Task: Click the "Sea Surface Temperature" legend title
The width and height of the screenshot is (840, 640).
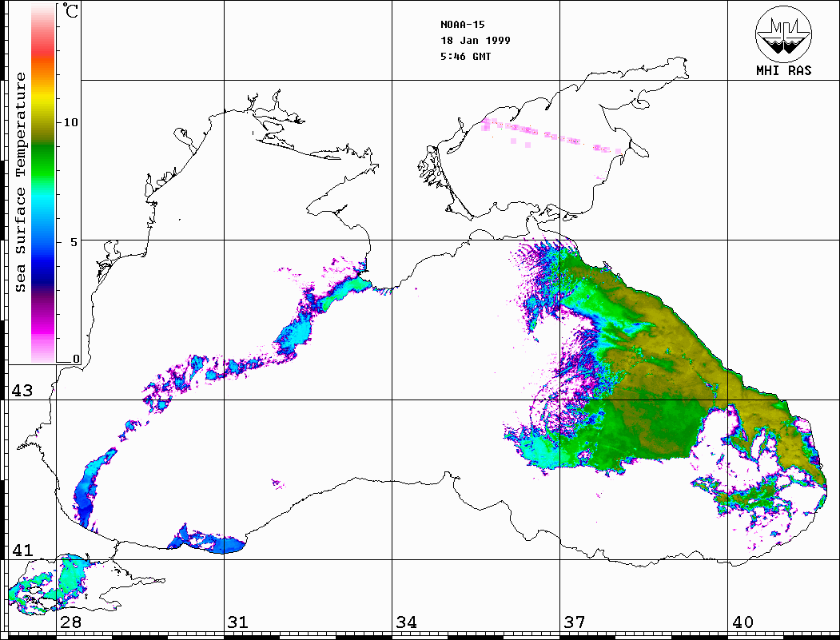Action: click(x=20, y=182)
